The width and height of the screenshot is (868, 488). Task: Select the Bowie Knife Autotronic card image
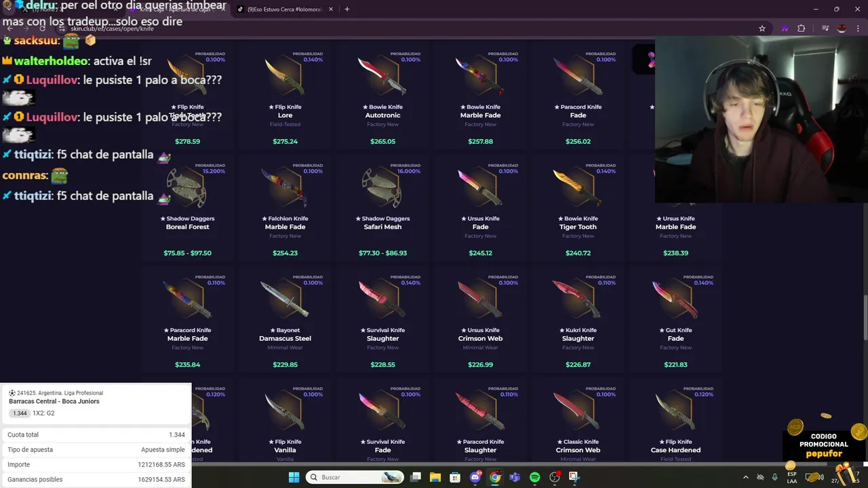tap(382, 77)
